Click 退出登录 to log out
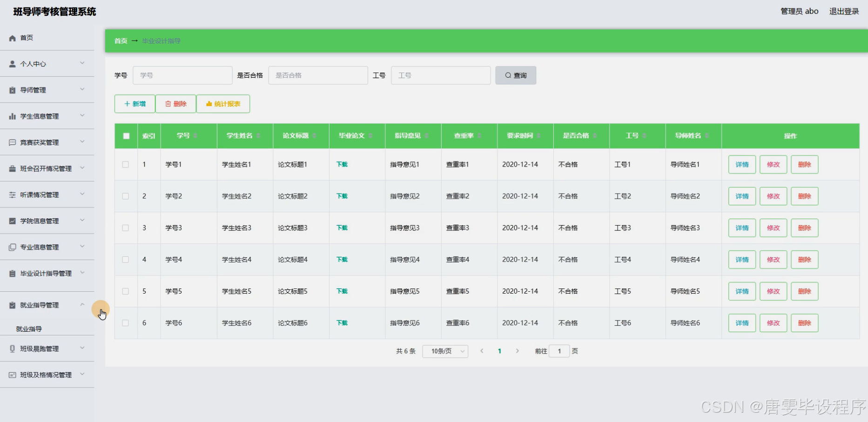The image size is (868, 422). 844,11
